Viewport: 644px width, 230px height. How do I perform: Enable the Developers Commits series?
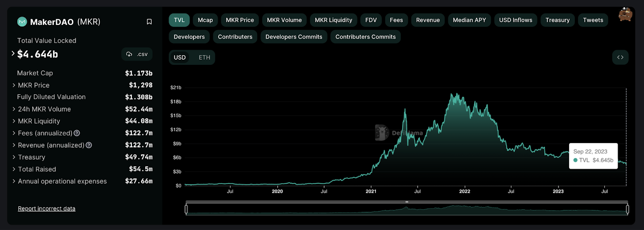point(294,37)
